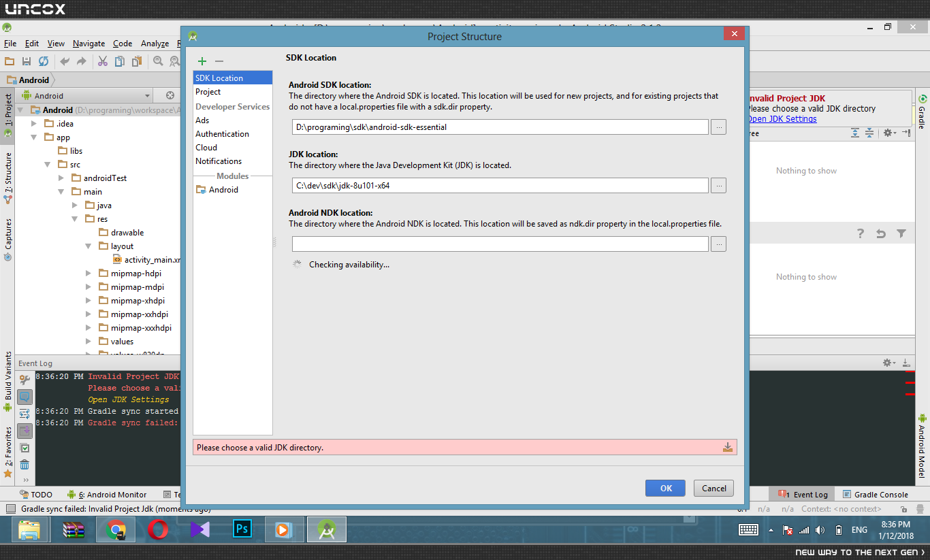Click the filter funnel icon
The width and height of the screenshot is (930, 560).
click(901, 233)
